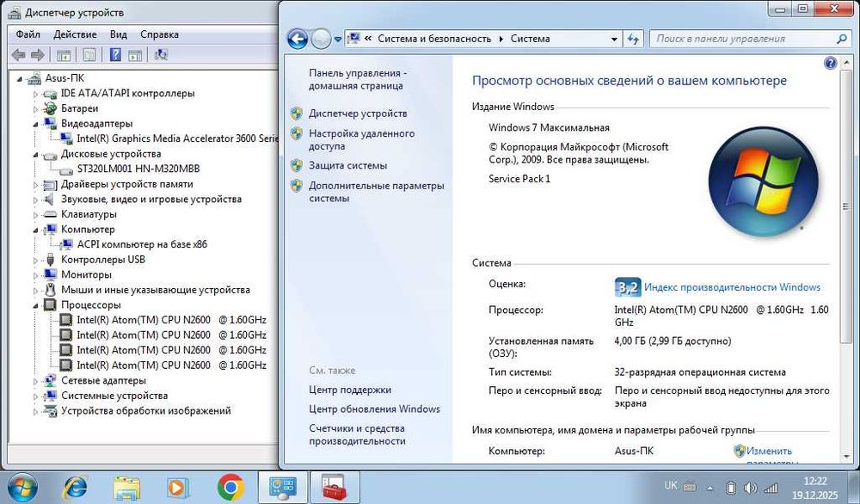Click the network signal tray icon
The image size is (860, 504).
click(x=771, y=488)
